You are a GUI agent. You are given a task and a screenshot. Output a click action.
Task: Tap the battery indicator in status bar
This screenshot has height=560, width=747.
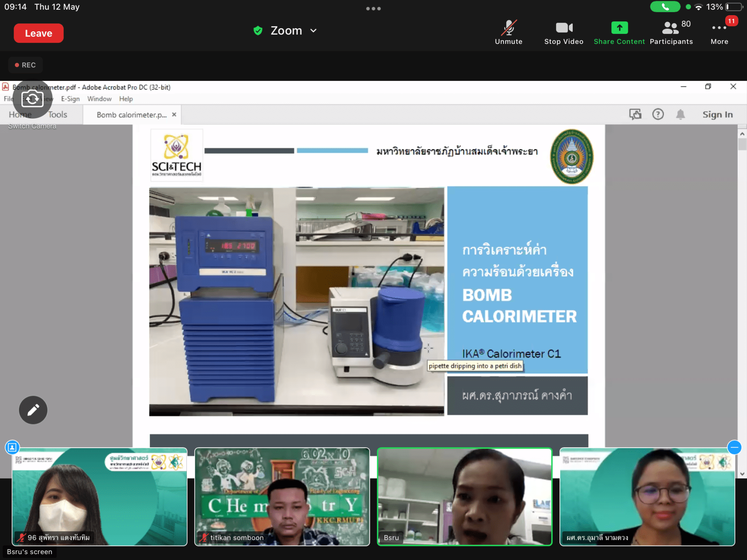[x=734, y=7]
